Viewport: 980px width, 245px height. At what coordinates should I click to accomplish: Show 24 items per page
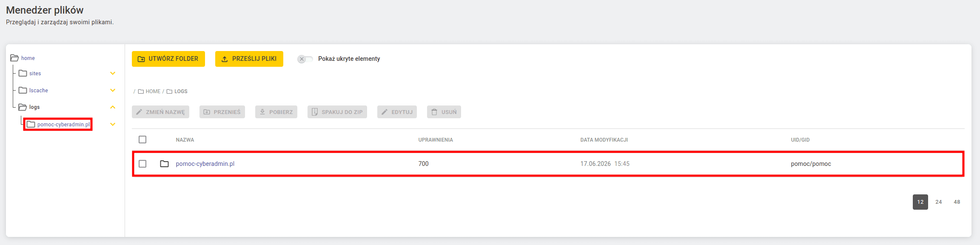tap(939, 202)
